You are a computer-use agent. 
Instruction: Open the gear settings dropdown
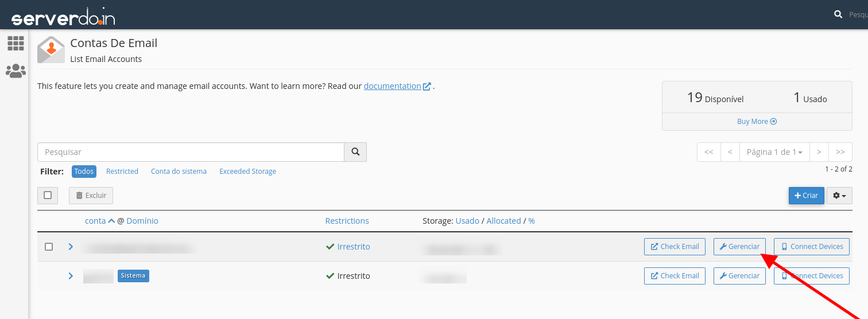(x=839, y=196)
